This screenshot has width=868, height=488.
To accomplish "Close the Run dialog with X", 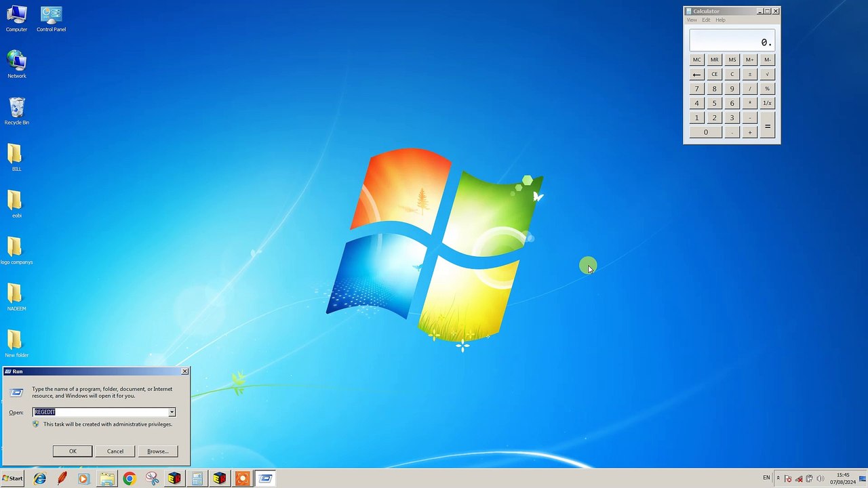I will click(x=184, y=371).
